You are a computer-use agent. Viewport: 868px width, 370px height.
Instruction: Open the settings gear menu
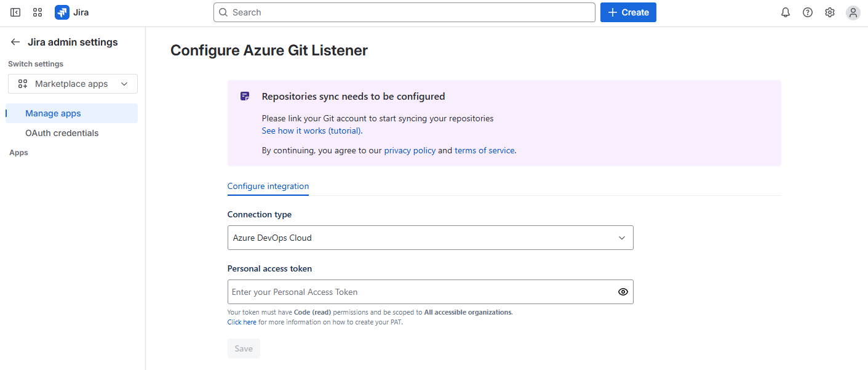[x=830, y=12]
